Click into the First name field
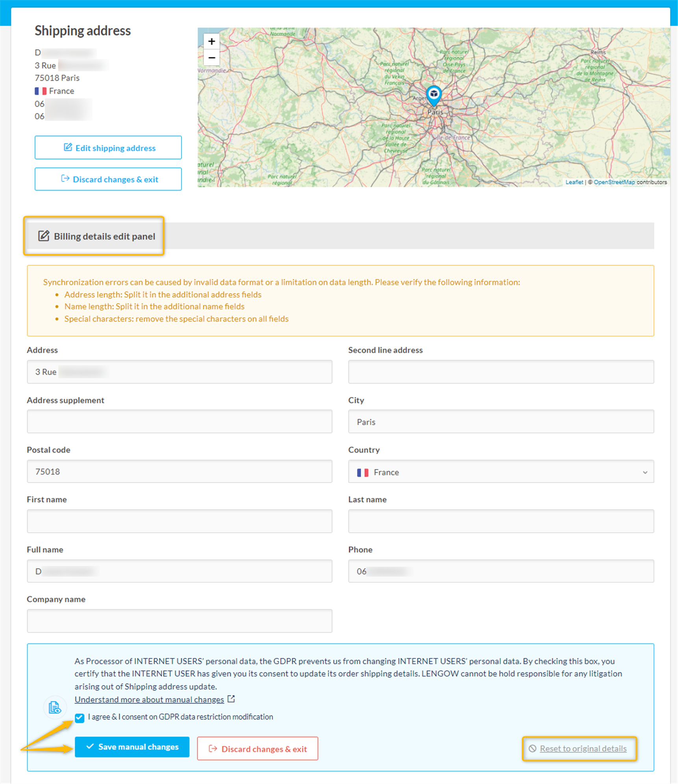Screen dimensions: 678x784 point(179,521)
